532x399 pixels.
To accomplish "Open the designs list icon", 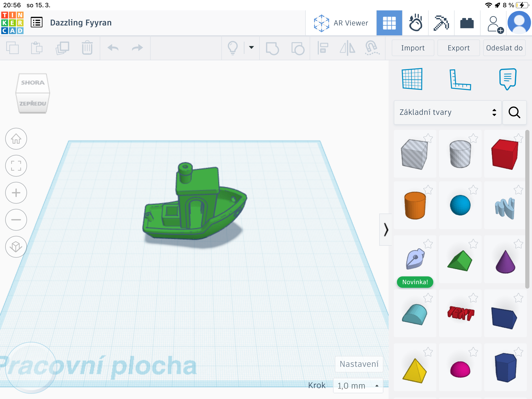I will tap(37, 23).
